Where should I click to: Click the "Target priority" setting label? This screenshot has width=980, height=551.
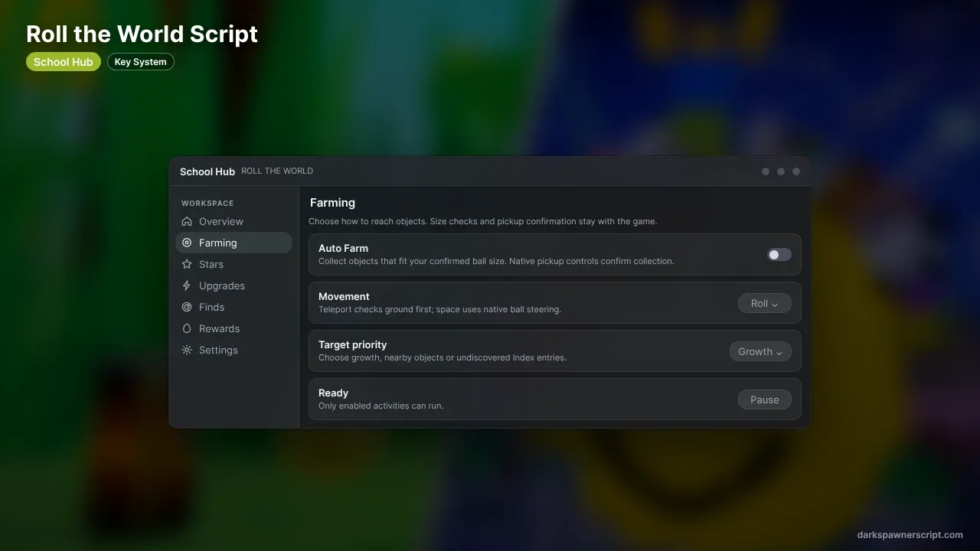352,344
